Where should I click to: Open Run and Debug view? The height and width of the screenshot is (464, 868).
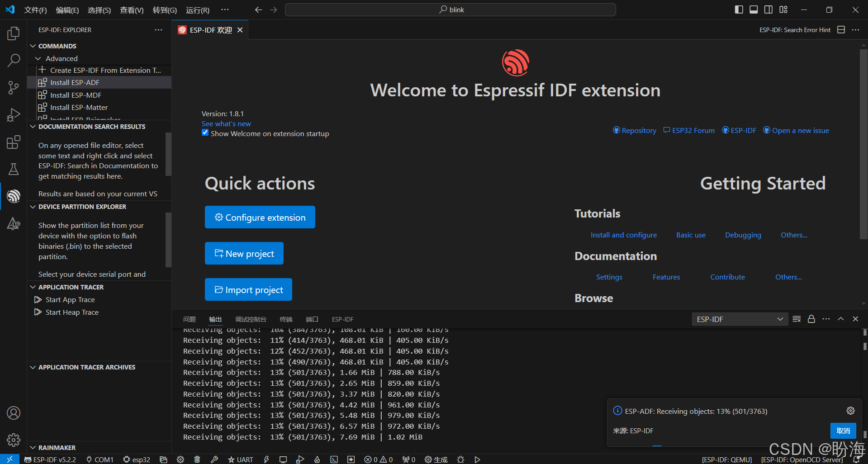(x=14, y=115)
